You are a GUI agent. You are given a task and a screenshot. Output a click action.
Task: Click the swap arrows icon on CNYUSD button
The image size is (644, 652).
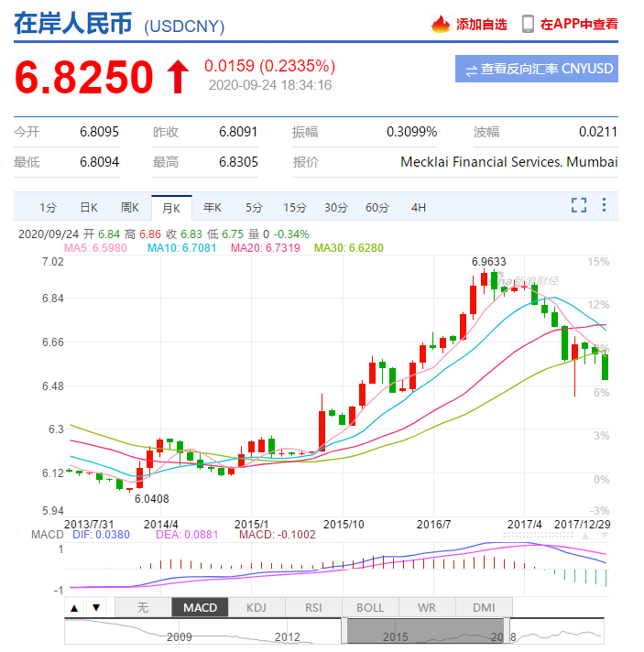[471, 70]
